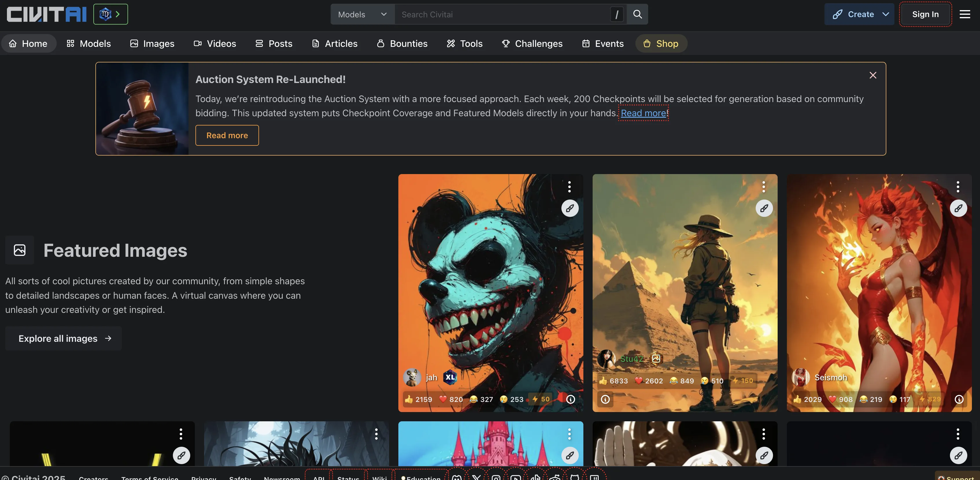980x480 pixels.
Task: Click Explore all images
Action: pyautogui.click(x=64, y=338)
